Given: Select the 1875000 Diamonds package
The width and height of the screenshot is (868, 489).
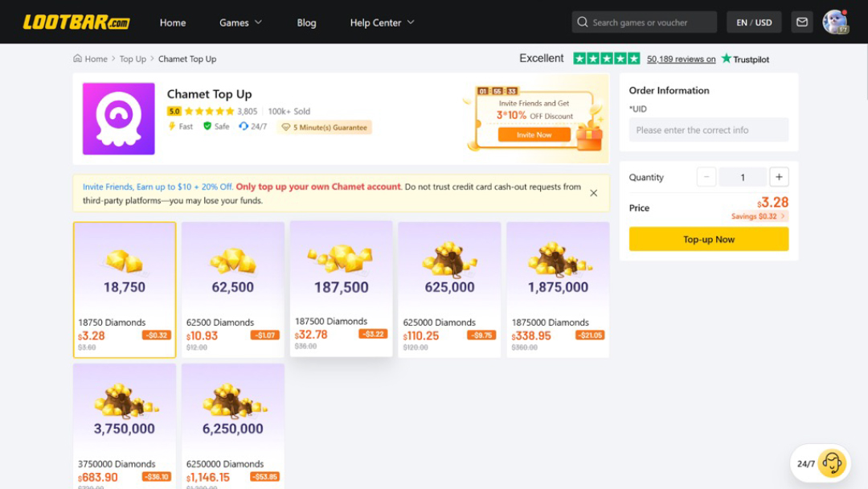Looking at the screenshot, I should 558,290.
